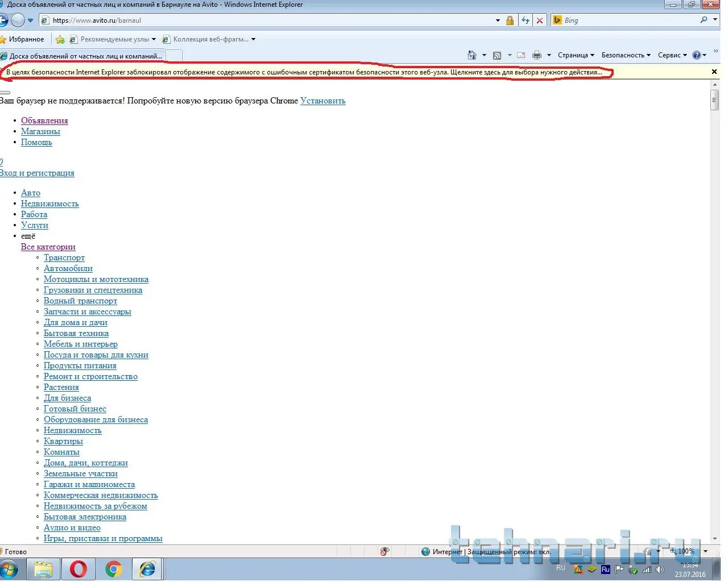This screenshot has width=728, height=582.
Task: Click the Установить link for Chrome
Action: click(x=323, y=101)
